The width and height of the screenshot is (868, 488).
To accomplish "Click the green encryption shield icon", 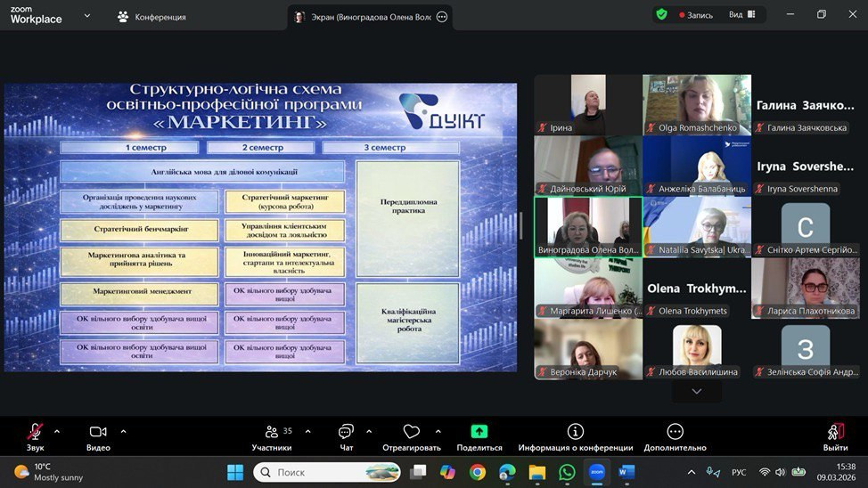I will tap(661, 14).
